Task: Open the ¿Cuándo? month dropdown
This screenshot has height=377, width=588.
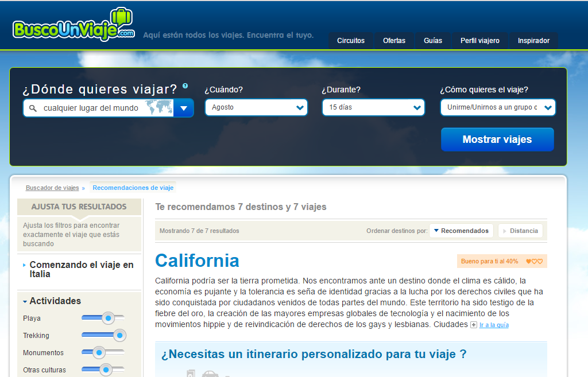Action: (x=256, y=107)
